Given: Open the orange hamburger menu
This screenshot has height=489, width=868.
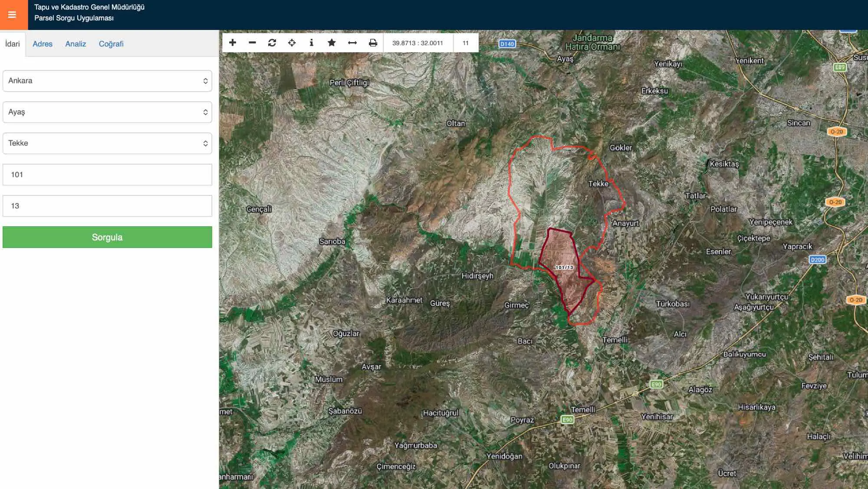Looking at the screenshot, I should tap(12, 15).
